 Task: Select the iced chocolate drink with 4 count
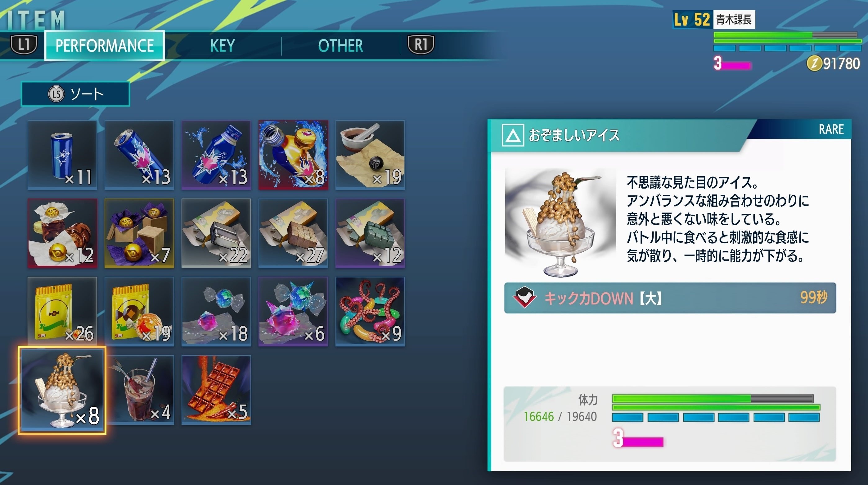(139, 390)
